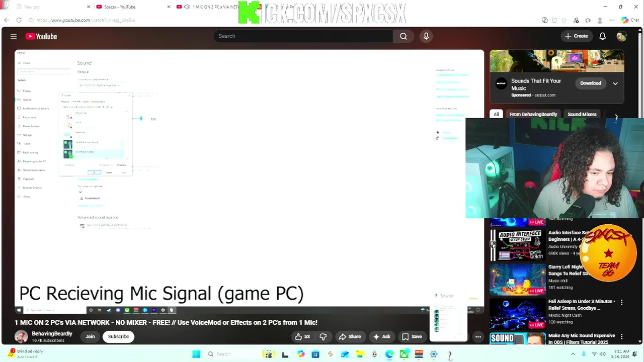Viewport: 644px width, 362px height.
Task: Open YouTube account avatar menu
Action: tap(621, 36)
